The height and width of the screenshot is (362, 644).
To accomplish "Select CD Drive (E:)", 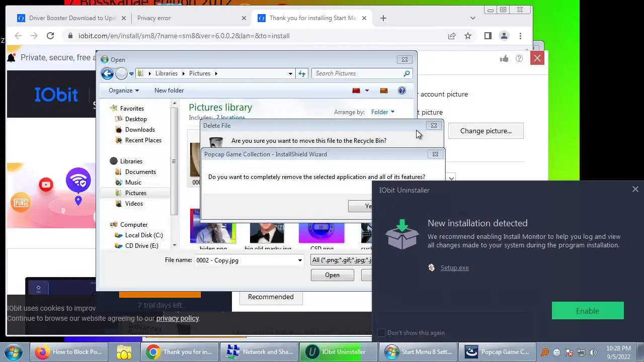I will (x=141, y=246).
